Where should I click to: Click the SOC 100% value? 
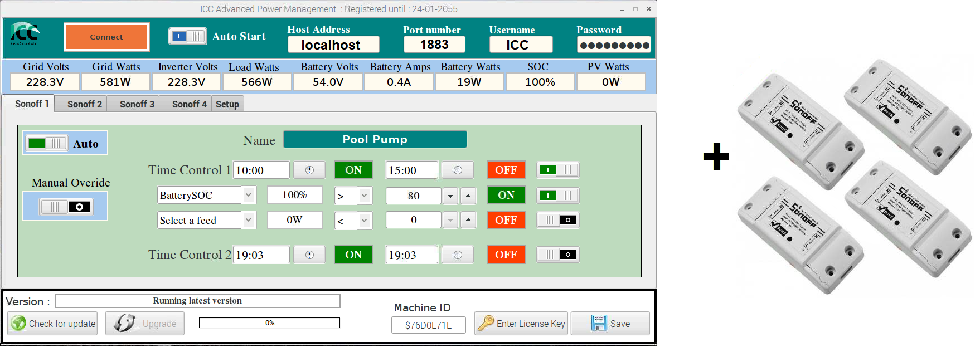[540, 82]
